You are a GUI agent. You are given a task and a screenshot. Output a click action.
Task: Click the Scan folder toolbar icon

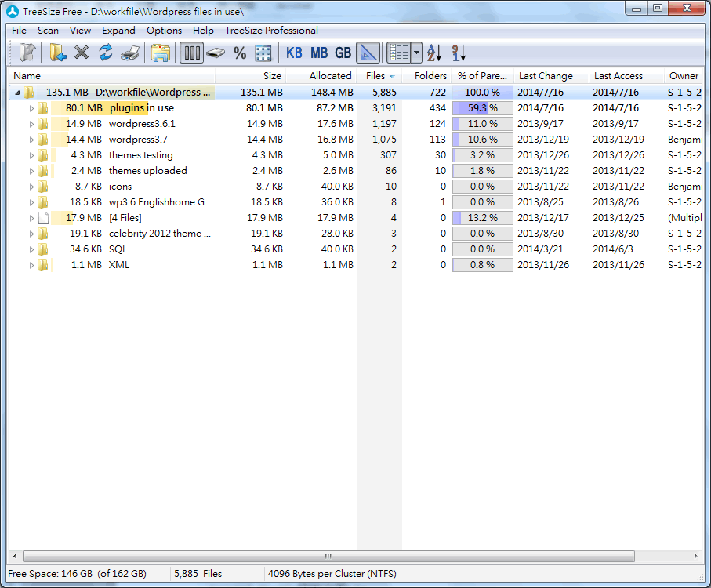tap(57, 53)
